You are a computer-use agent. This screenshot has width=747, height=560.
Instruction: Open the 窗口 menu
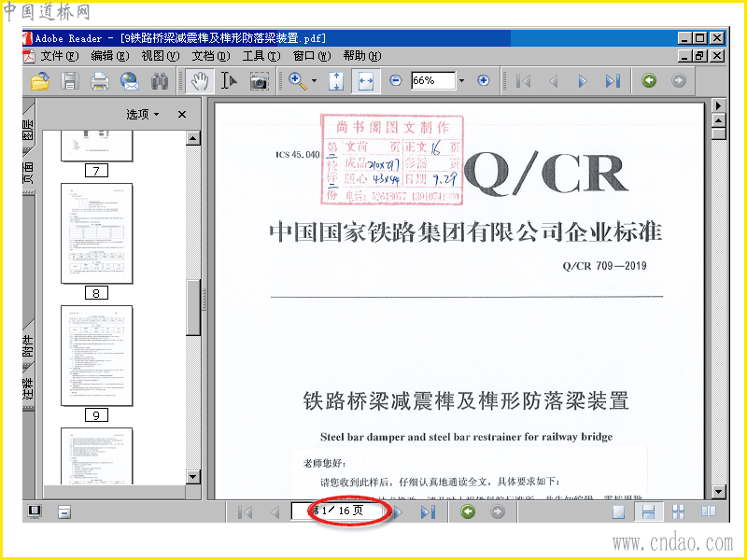312,56
